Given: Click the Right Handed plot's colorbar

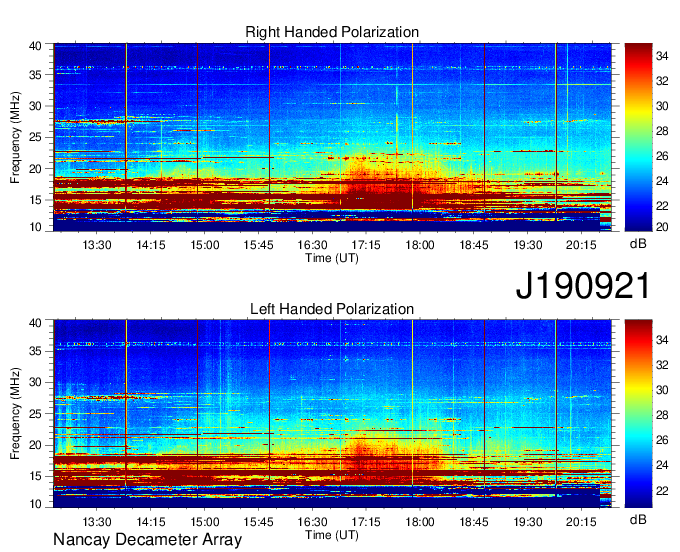Looking at the screenshot, I should 638,137.
